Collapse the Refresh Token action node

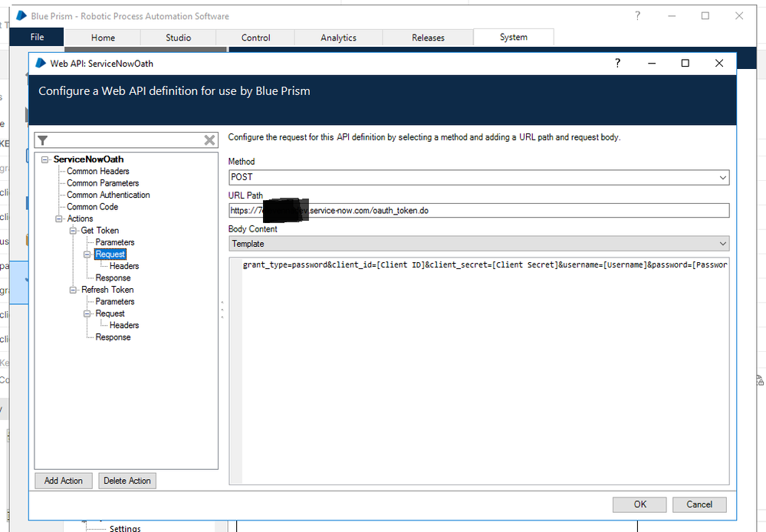pyautogui.click(x=73, y=291)
